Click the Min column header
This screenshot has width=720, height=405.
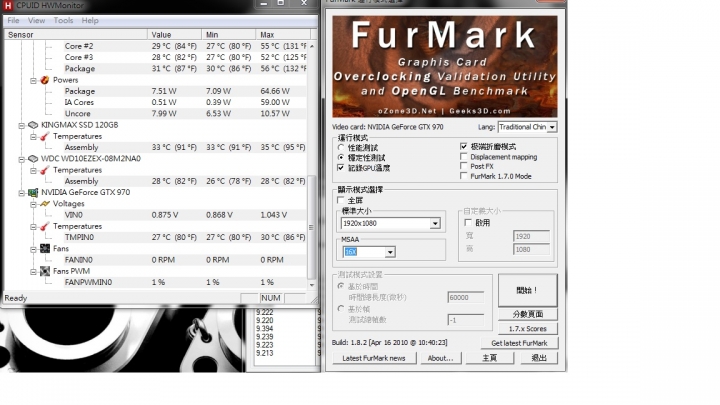(228, 34)
